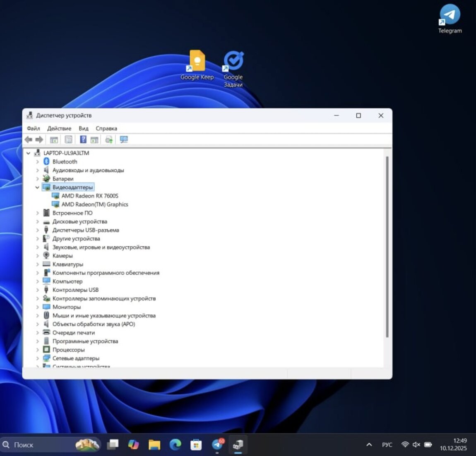Expand the Сетевые адаптеры category

point(37,358)
